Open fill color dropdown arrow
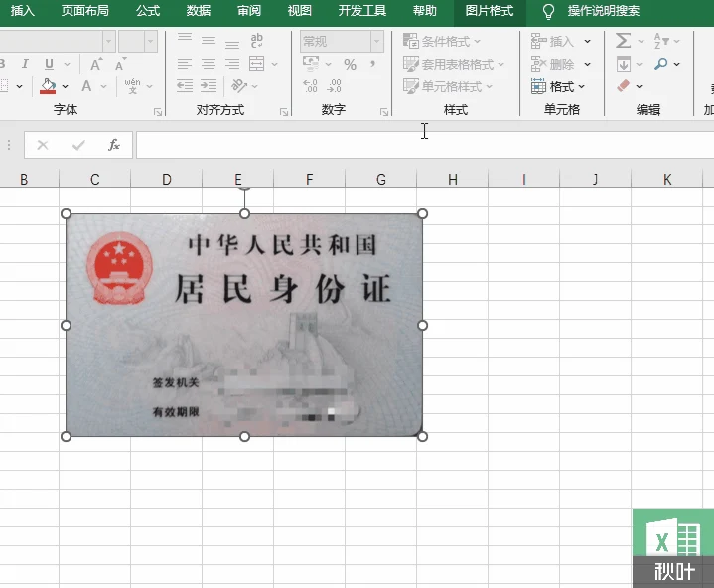 66,86
